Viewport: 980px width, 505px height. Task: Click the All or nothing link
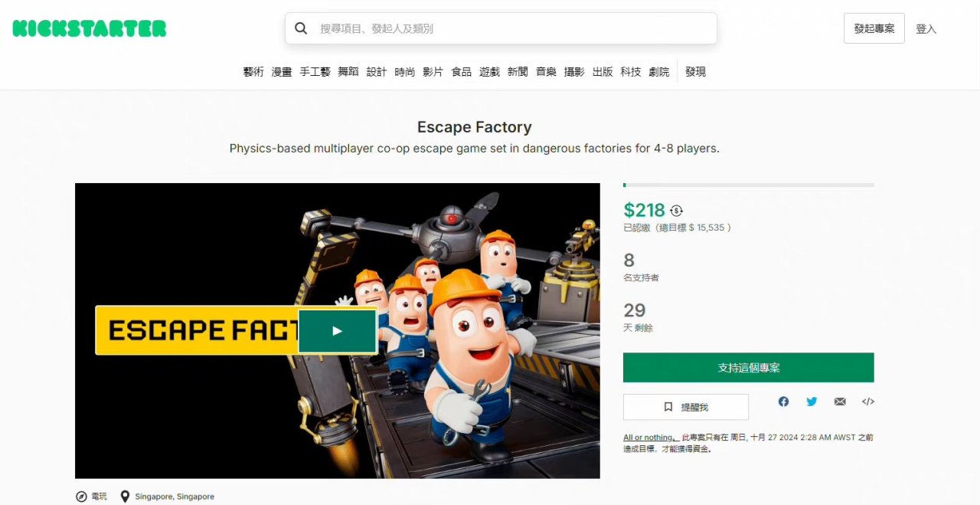pyautogui.click(x=648, y=438)
